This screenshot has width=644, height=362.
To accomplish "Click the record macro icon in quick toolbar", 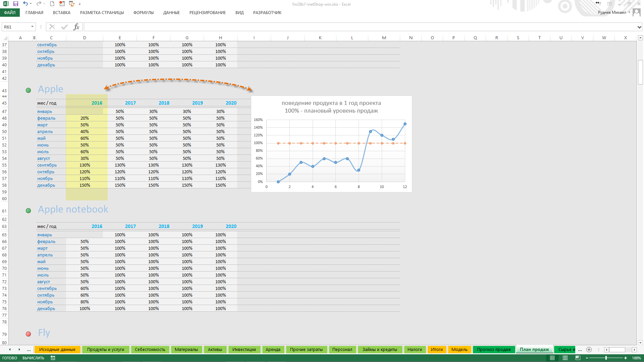I will [62, 4].
